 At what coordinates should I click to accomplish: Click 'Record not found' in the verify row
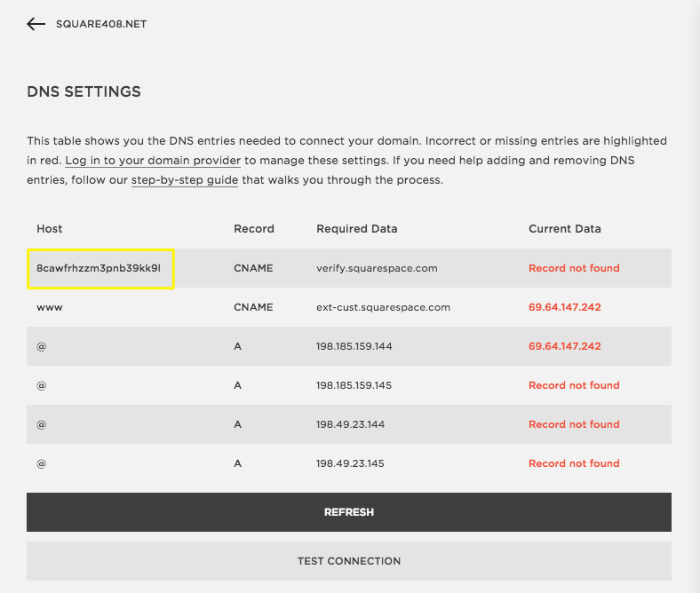pos(574,268)
